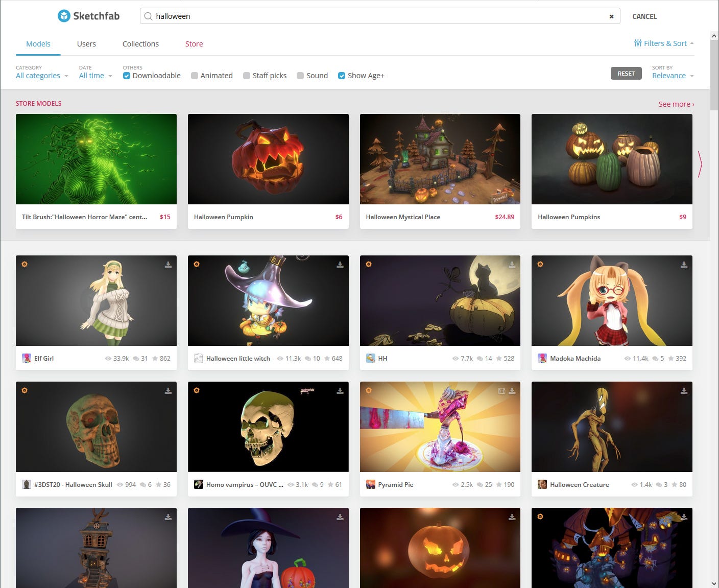Open the Homo vampirus skull thumbnail
The image size is (719, 588).
(268, 427)
